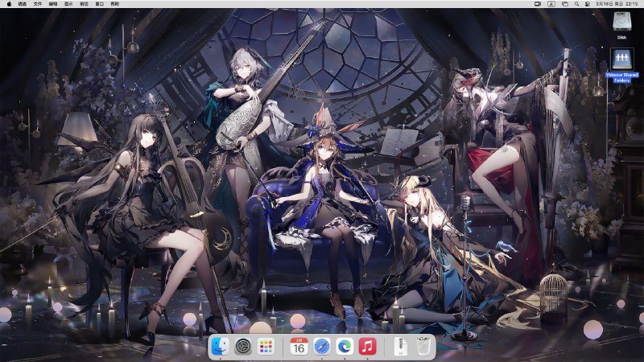Open Finder from the dock
This screenshot has width=644, height=362.
click(220, 347)
